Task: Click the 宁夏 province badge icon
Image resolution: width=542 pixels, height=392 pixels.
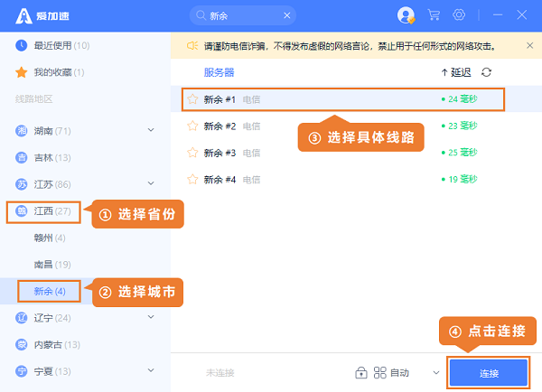Action: tap(22, 371)
